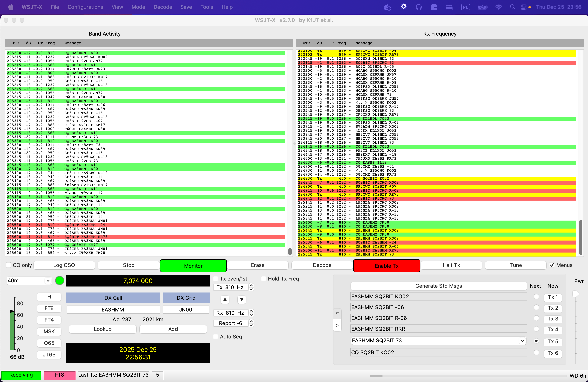The image size is (588, 382).
Task: Click the Generate Std Msgs button
Action: tap(438, 286)
